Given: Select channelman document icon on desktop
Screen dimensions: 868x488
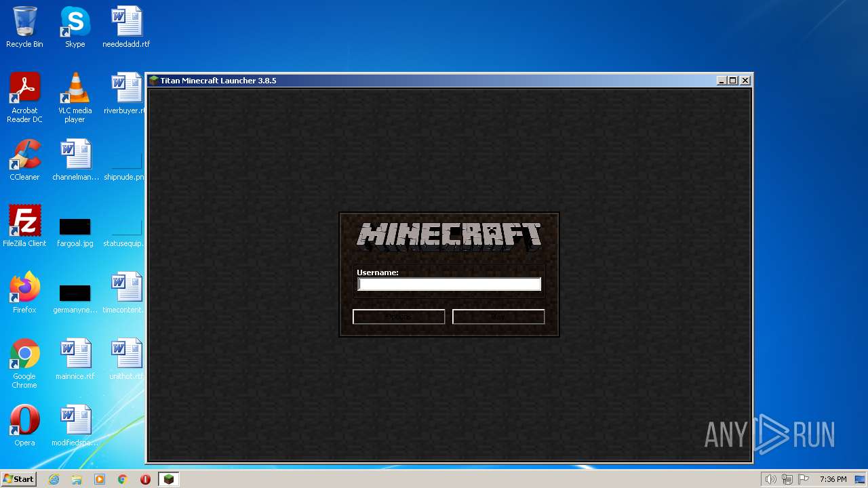Looking at the screenshot, I should tap(75, 160).
